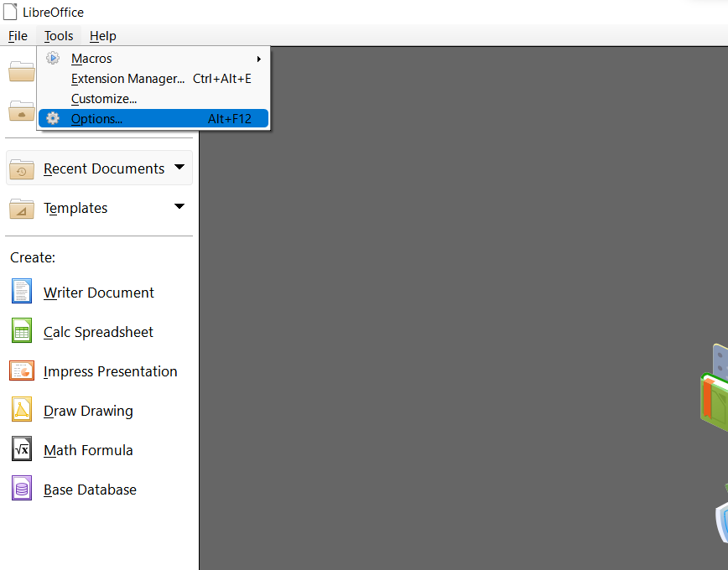Open the File menu

pos(18,36)
